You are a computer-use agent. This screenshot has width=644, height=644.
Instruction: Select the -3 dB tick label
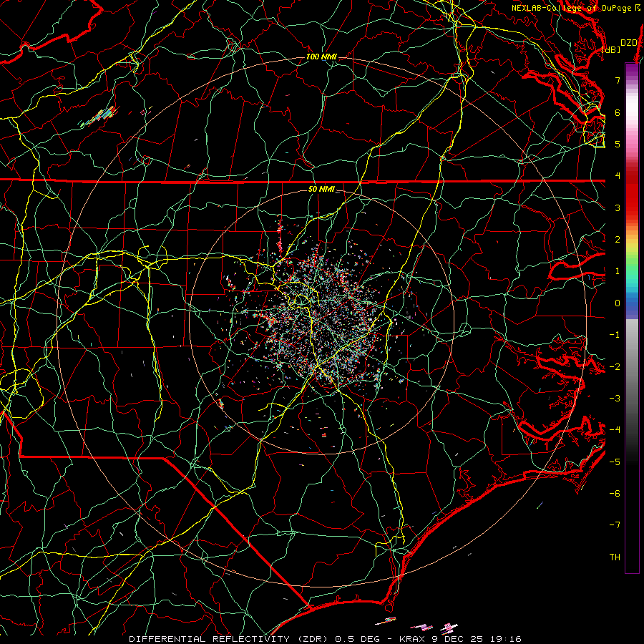click(x=615, y=399)
